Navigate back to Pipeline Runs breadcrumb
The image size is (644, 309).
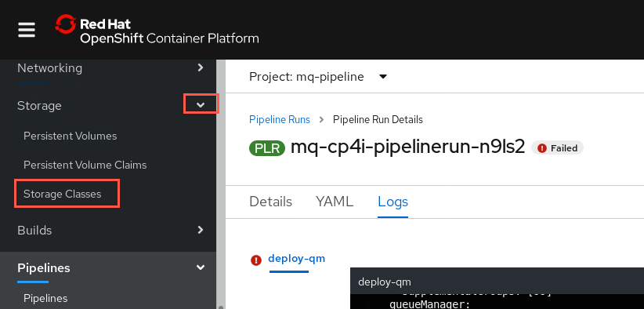coord(280,119)
